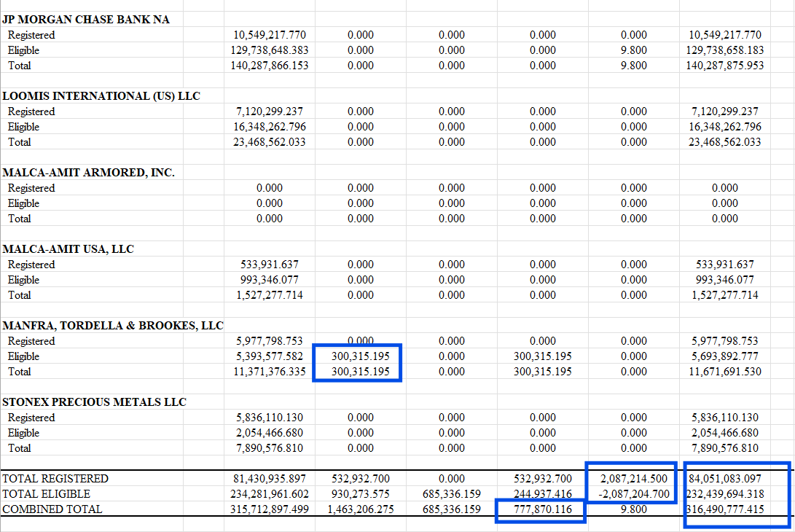Click the cell showing 140,287,875.953
Screen dimensions: 795x532
724,66
